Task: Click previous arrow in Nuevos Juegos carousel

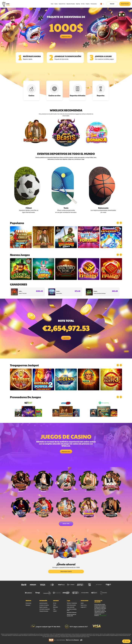Action: coord(118,255)
